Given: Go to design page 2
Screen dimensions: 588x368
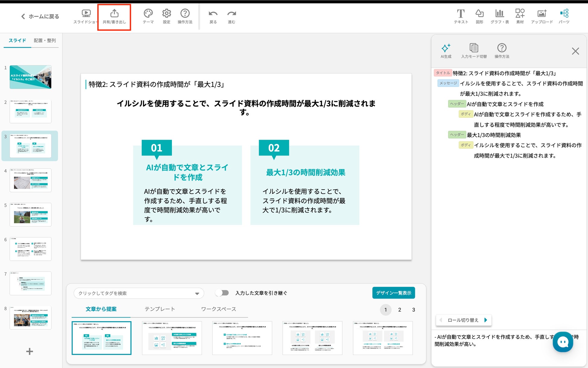Looking at the screenshot, I should (x=400, y=310).
